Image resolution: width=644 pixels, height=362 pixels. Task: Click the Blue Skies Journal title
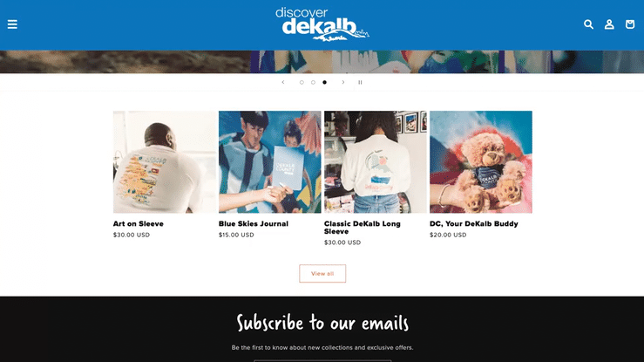(254, 223)
